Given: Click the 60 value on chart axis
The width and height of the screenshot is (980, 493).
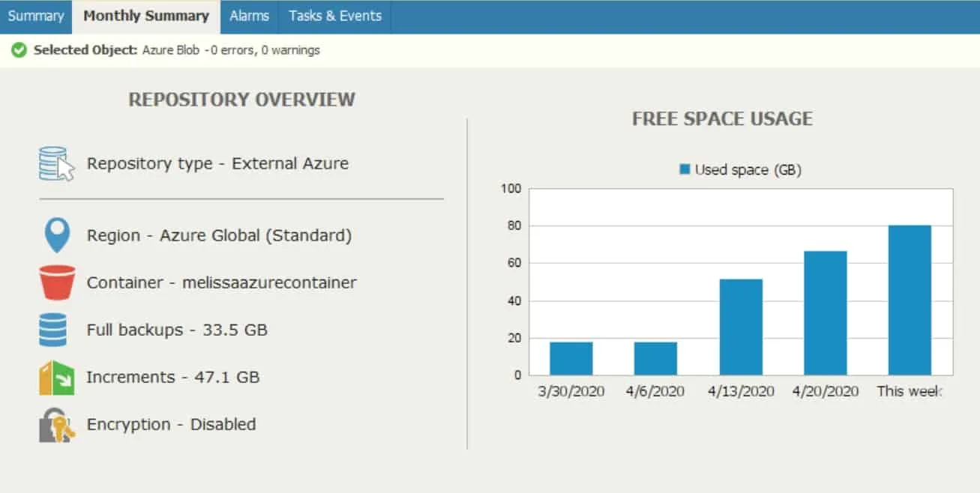Looking at the screenshot, I should pos(514,263).
